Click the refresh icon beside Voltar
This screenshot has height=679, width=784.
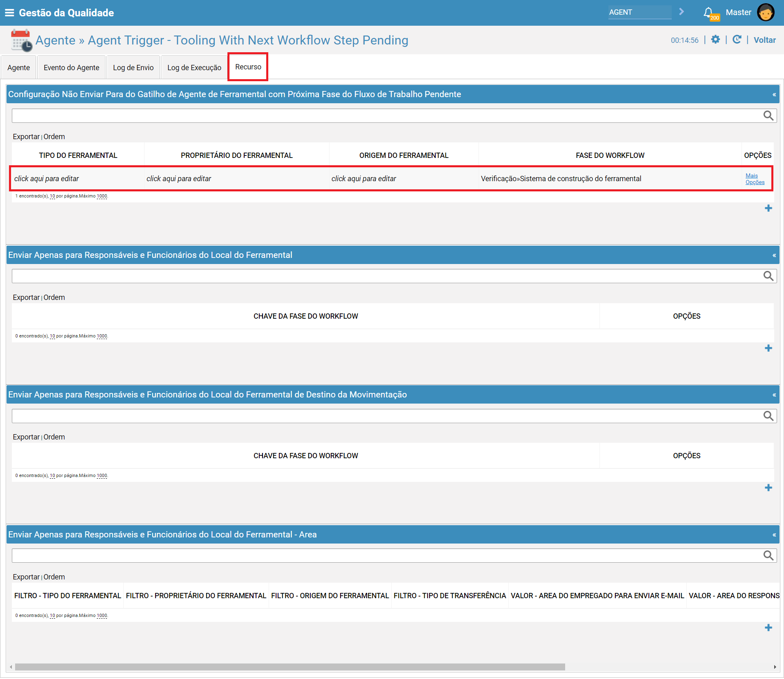click(x=737, y=40)
